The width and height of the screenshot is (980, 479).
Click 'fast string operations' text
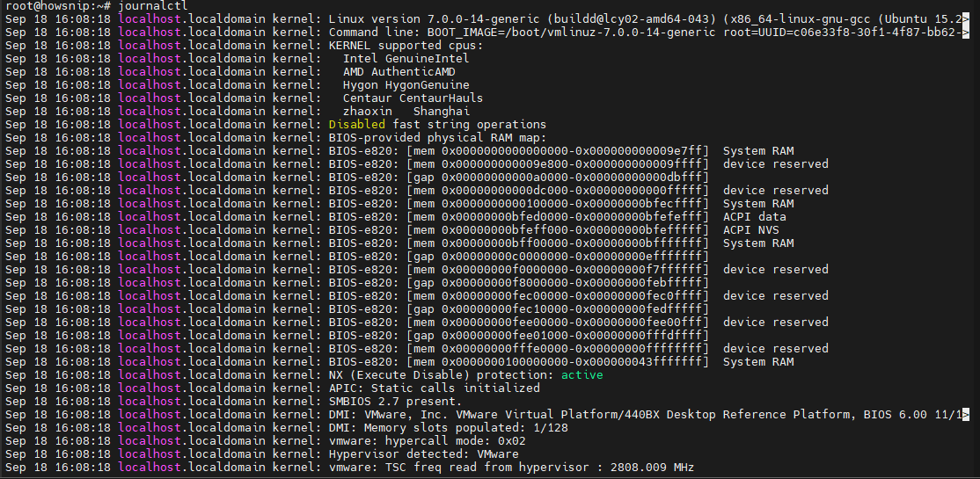pos(470,124)
